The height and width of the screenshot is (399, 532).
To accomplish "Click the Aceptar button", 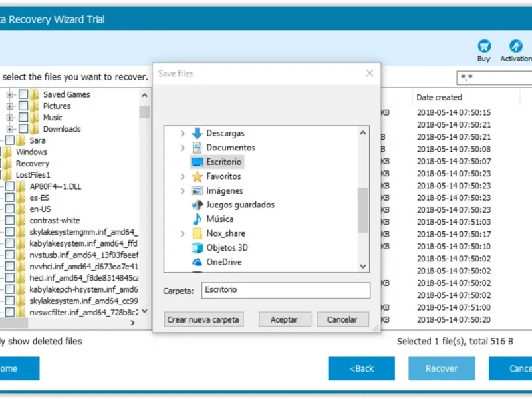I will [x=285, y=320].
